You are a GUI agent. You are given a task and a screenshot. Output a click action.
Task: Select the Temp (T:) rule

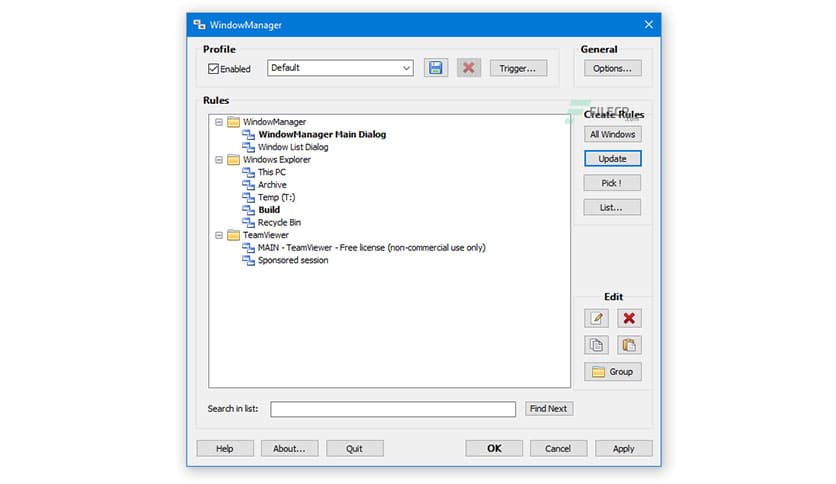coord(276,197)
